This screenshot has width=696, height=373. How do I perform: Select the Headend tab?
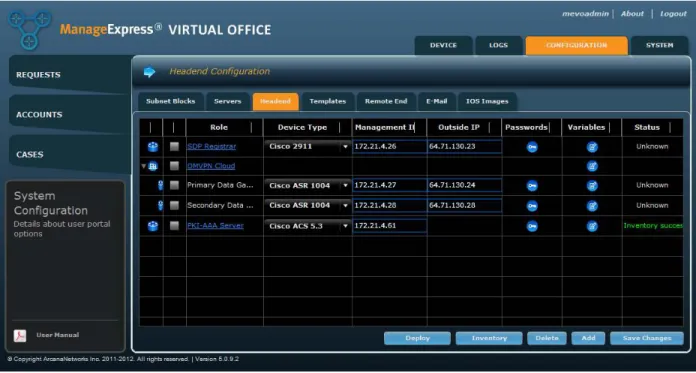[275, 102]
